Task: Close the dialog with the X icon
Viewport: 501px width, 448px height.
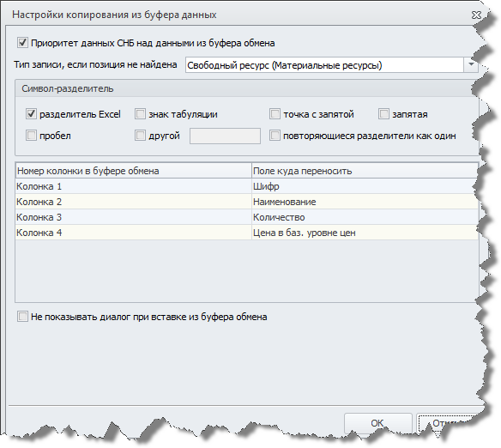Action: click(x=476, y=15)
